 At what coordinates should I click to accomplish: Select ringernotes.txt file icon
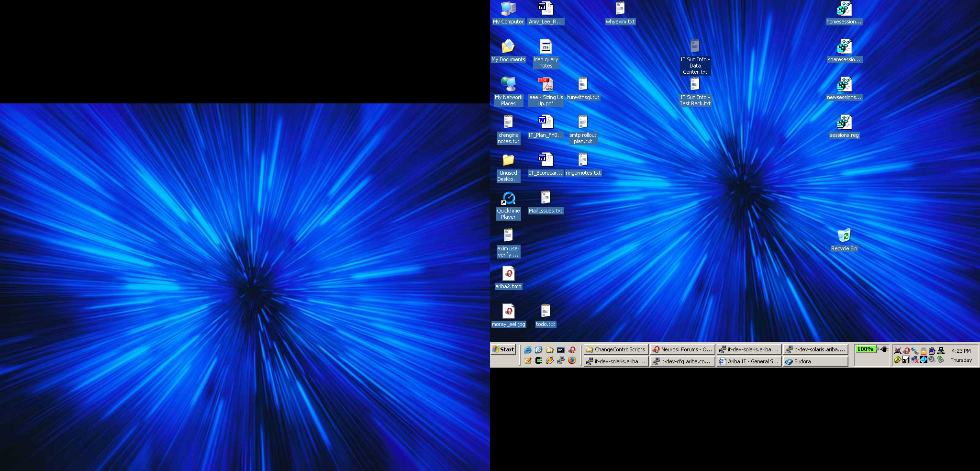pyautogui.click(x=583, y=165)
